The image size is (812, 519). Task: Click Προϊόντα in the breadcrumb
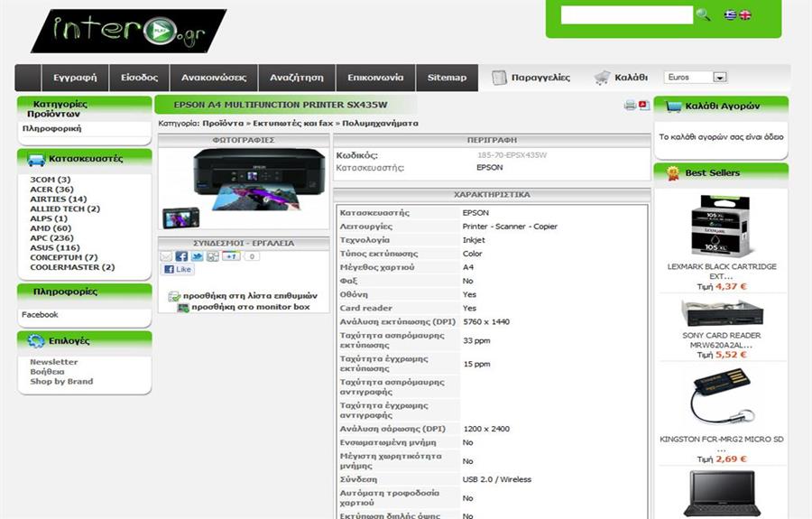223,124
